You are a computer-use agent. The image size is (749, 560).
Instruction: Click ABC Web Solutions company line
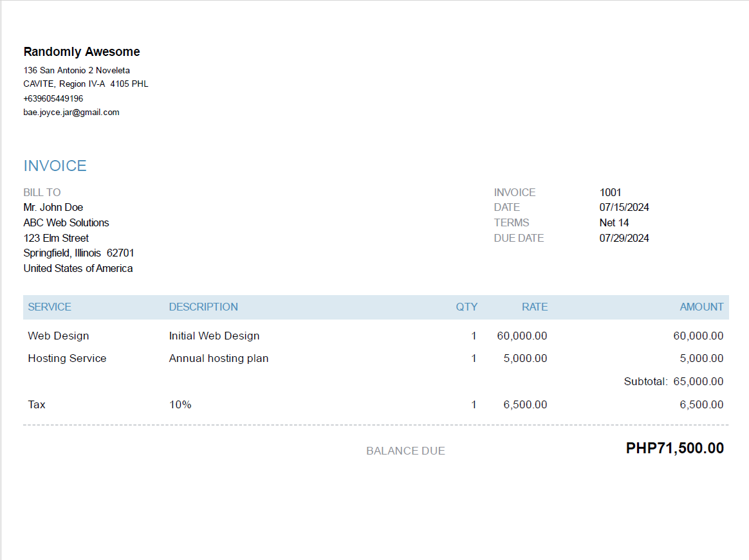[66, 222]
